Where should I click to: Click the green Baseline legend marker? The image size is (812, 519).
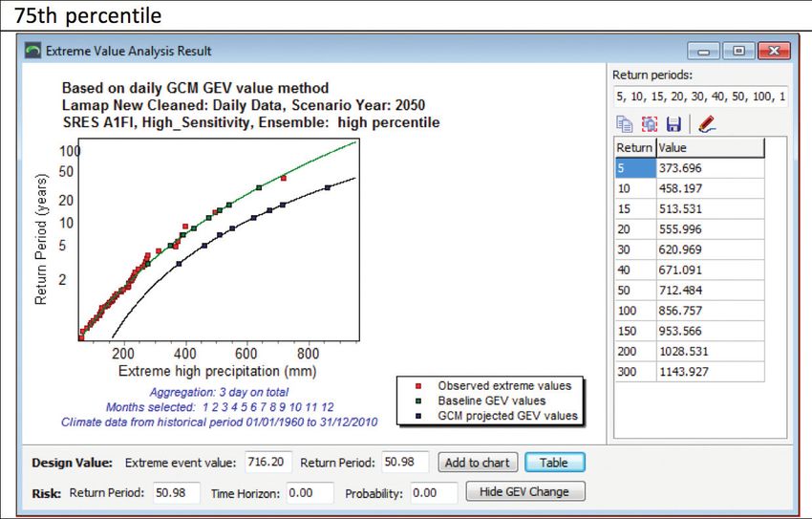point(418,400)
